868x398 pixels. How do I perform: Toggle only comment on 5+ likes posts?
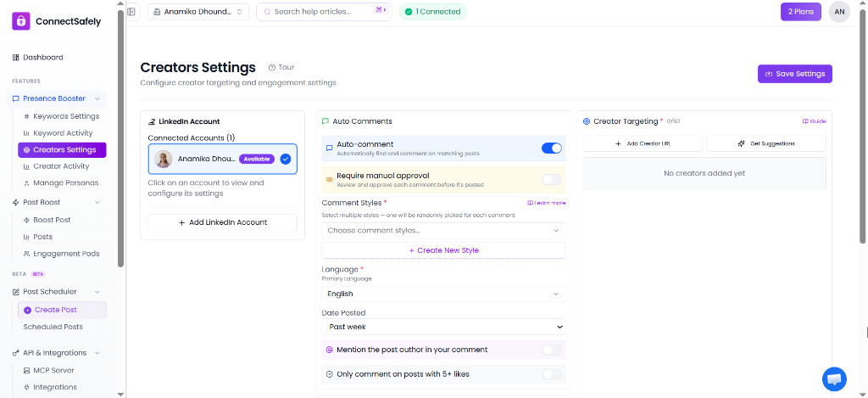(551, 374)
